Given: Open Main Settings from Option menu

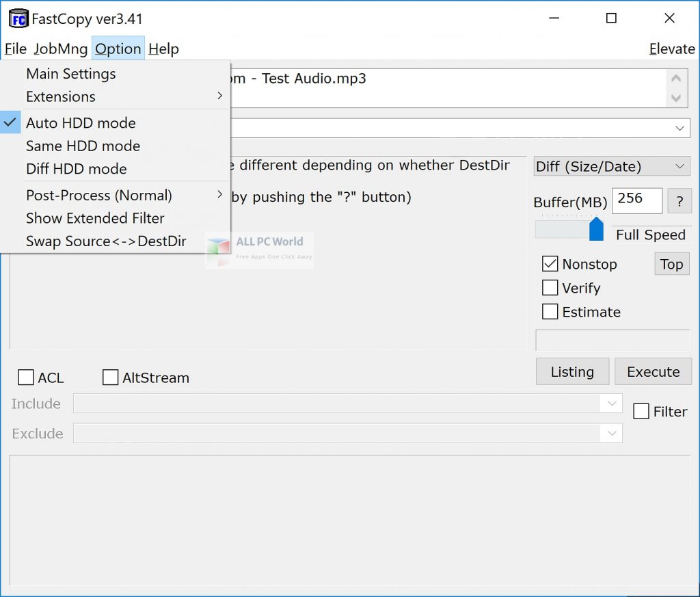Looking at the screenshot, I should click(115, 74).
